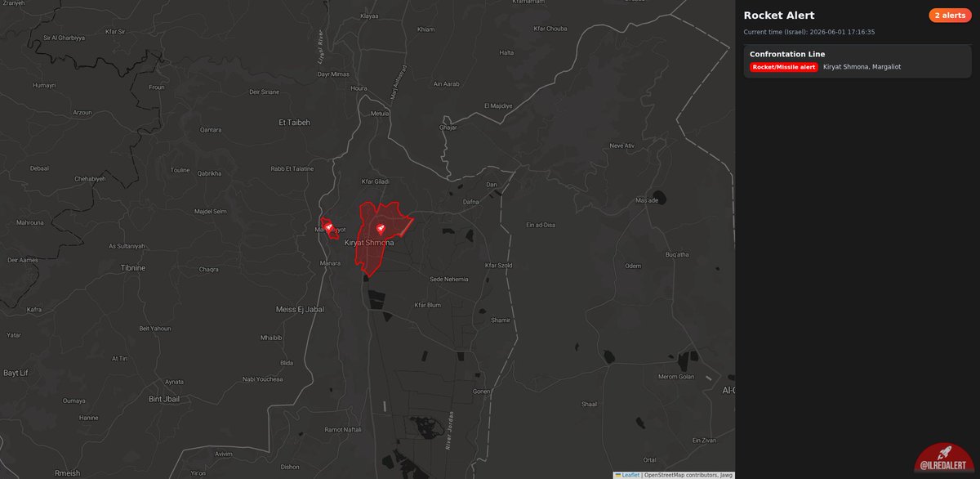Click the 'Neve Ativ' map label
980x479 pixels.
(x=622, y=145)
